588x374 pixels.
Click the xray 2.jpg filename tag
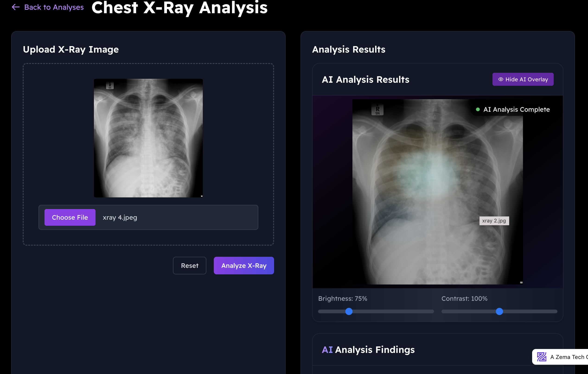(494, 221)
